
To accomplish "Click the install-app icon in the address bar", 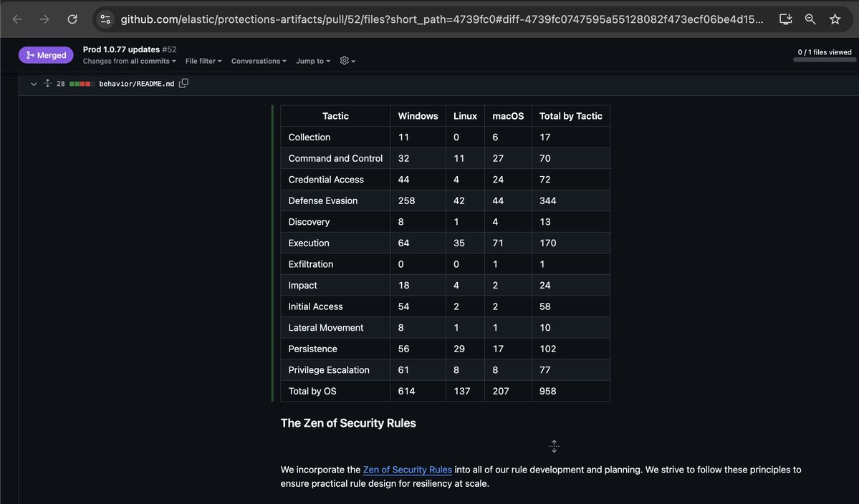I will pyautogui.click(x=785, y=19).
